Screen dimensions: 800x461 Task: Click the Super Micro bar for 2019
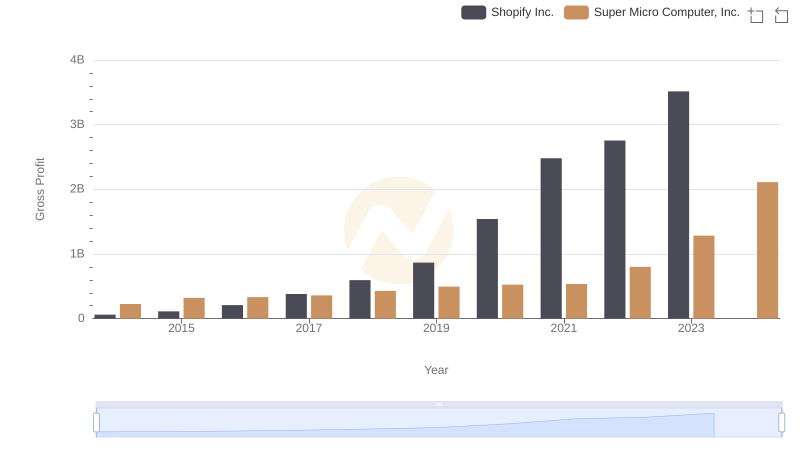click(x=449, y=302)
